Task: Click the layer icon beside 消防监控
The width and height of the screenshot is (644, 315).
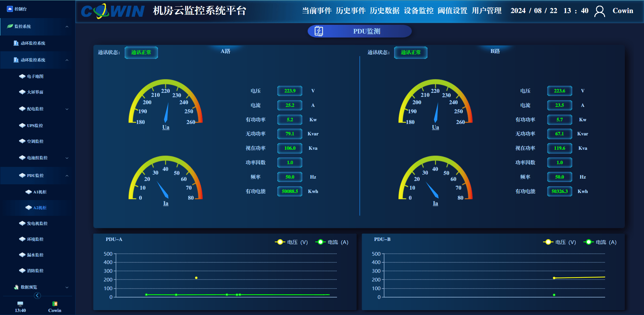Action: [x=22, y=270]
